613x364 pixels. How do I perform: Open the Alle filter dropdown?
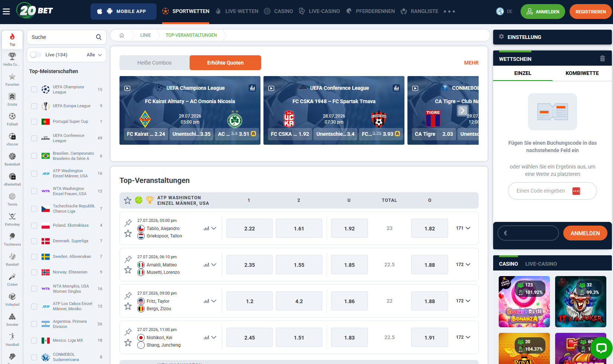[x=94, y=55]
